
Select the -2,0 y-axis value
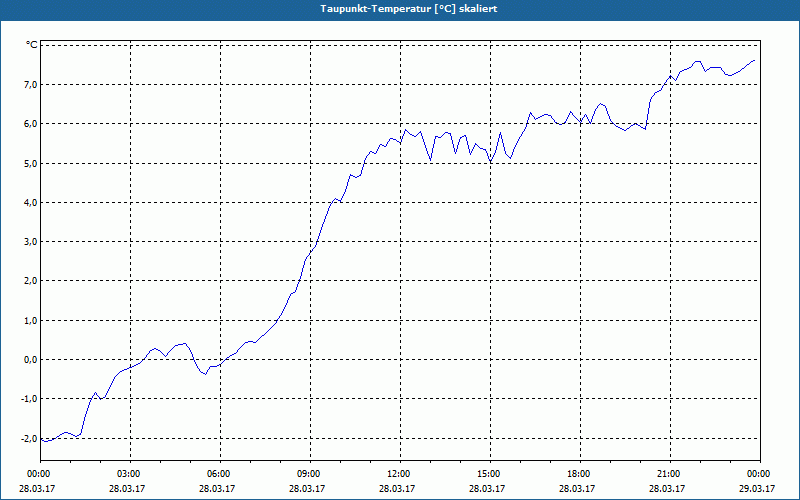point(29,439)
